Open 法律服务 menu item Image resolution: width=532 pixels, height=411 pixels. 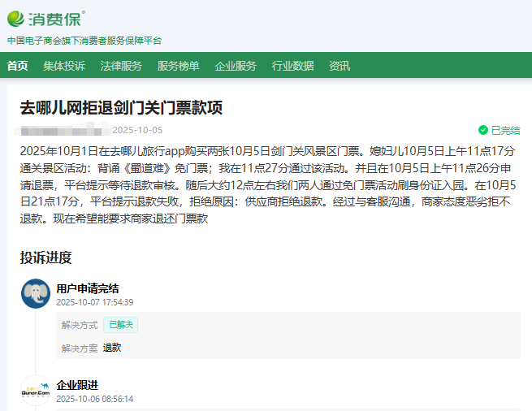coord(121,66)
